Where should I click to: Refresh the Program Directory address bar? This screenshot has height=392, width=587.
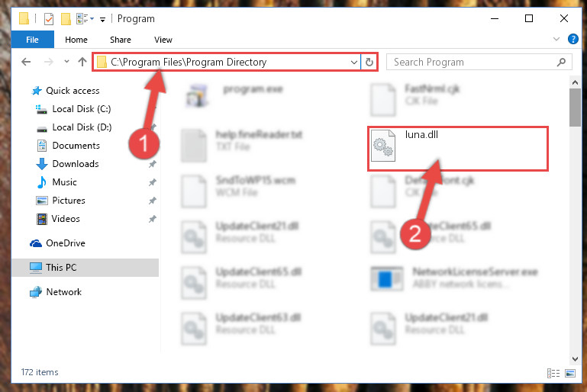pyautogui.click(x=369, y=62)
